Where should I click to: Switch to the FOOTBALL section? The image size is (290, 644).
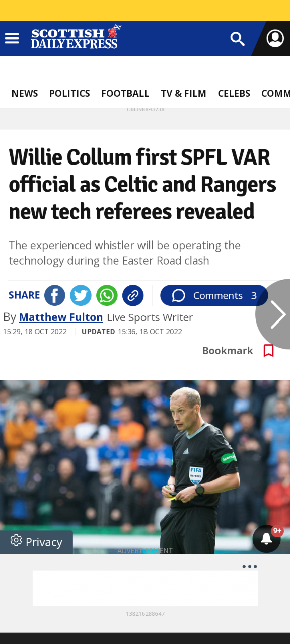point(125,93)
